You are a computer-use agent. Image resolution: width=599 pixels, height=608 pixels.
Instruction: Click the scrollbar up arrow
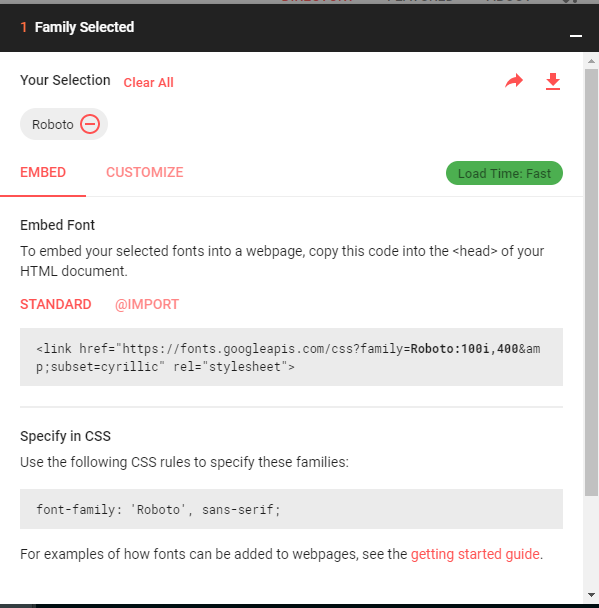[591, 61]
